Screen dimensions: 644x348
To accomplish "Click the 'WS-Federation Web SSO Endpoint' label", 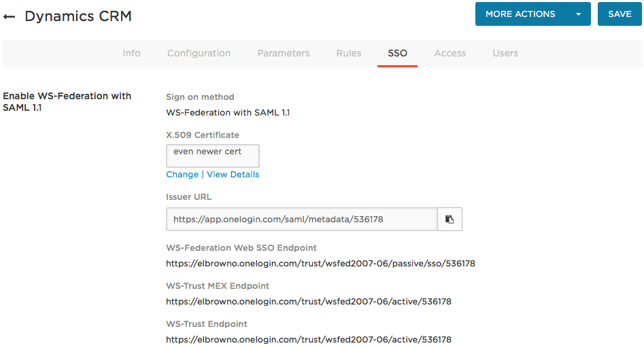I will [241, 248].
